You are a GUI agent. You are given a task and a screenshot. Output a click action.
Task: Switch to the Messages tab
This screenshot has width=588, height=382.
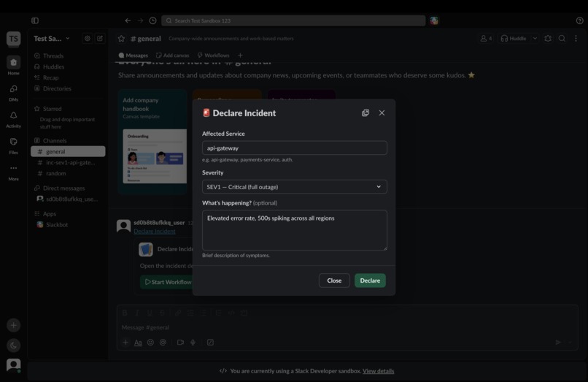(133, 56)
